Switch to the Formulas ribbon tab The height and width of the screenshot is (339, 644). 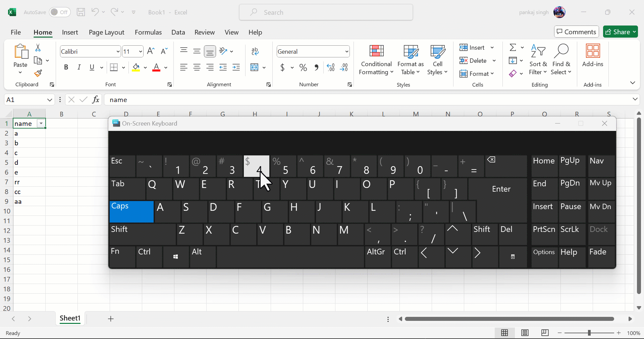click(149, 32)
